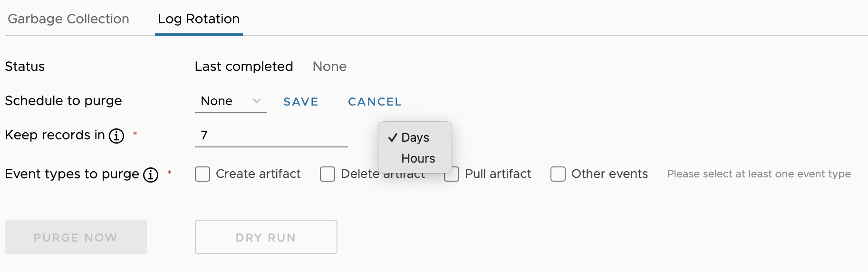
Task: Toggle the Other events checkbox
Action: [558, 174]
